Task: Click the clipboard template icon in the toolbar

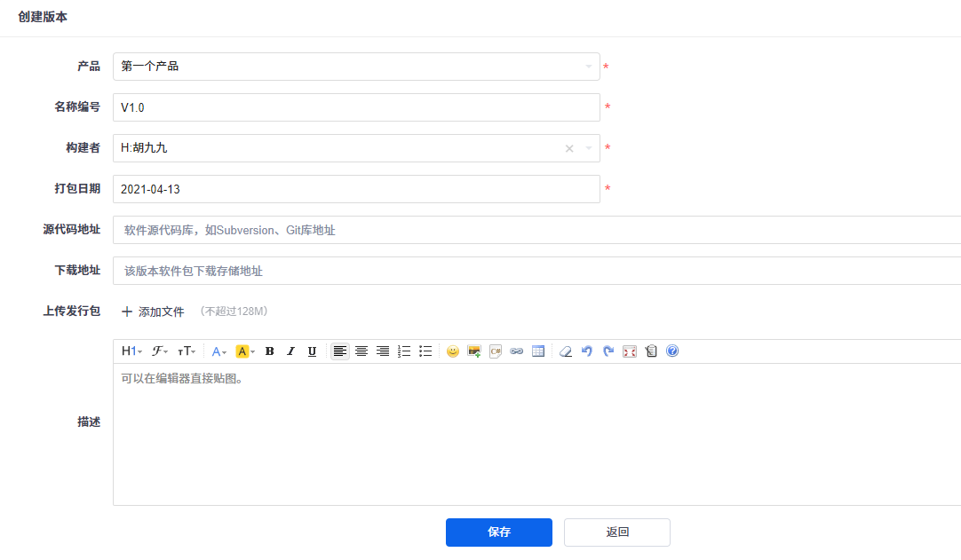Action: coord(651,351)
